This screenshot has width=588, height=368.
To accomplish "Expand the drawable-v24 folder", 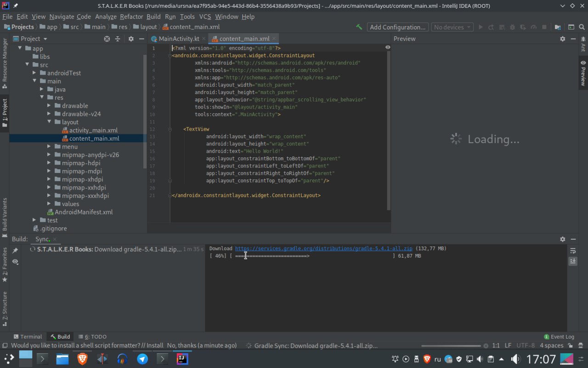I will point(49,114).
